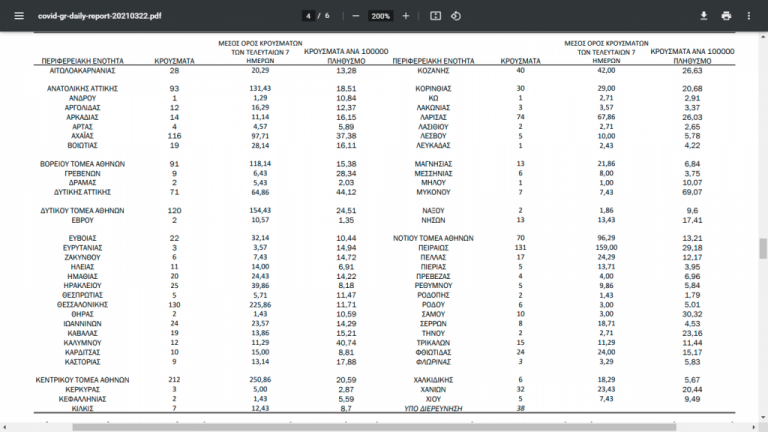Select value 154,43 for ΔΥΤΙΚΟΥ ΤΟΜΕΑ ΑΘΗΝΩΝ
The height and width of the screenshot is (432, 768).
260,211
